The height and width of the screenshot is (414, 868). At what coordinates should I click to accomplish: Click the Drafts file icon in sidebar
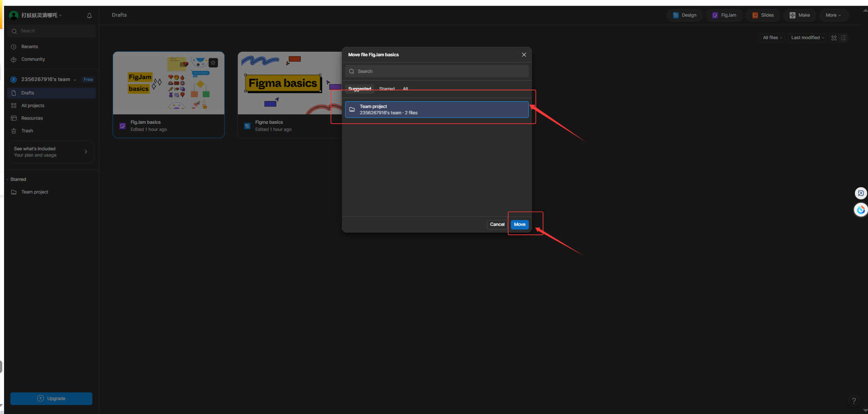pos(14,93)
